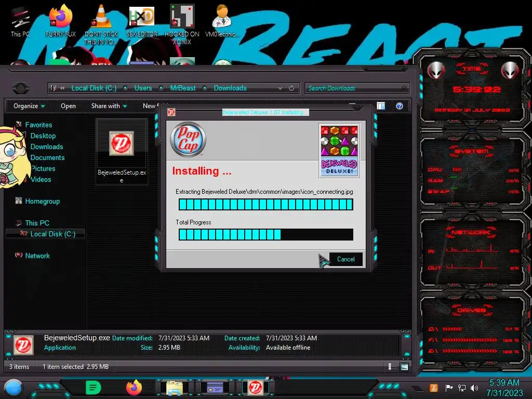Screen dimensions: 532x399
Task: Click the installer title bar icon
Action: pyautogui.click(x=171, y=112)
